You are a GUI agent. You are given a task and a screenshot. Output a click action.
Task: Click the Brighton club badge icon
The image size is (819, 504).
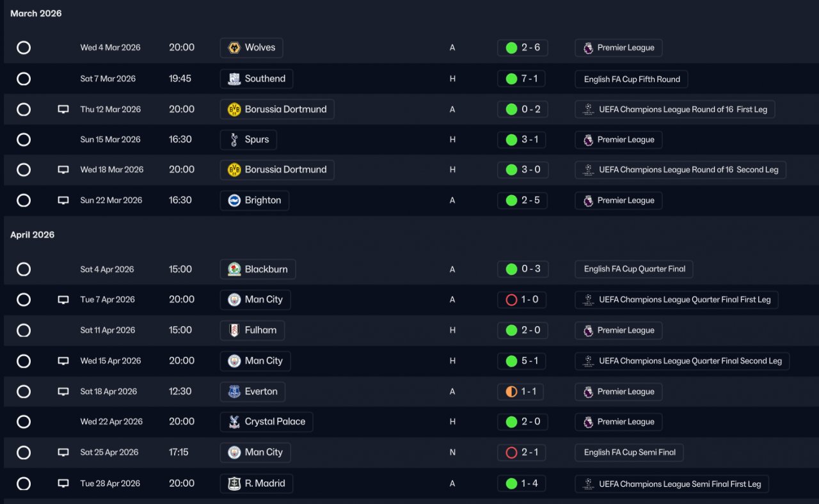click(234, 200)
